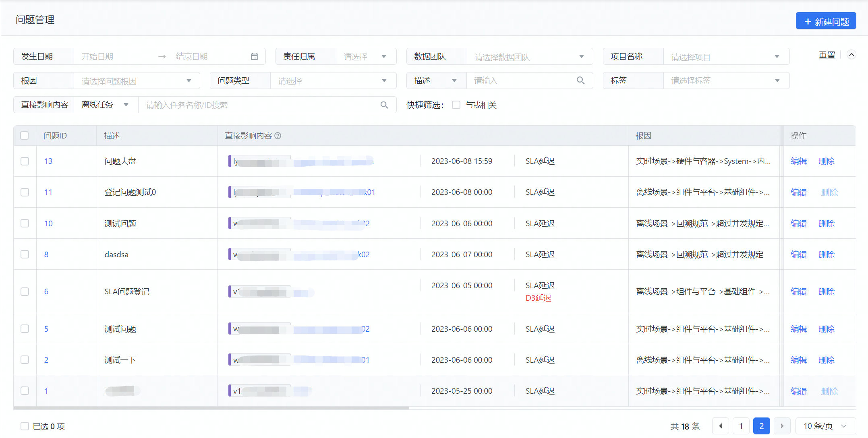Viewport: 868px width, 438px height.
Task: Click the 结束日期 input field
Action: click(x=209, y=56)
